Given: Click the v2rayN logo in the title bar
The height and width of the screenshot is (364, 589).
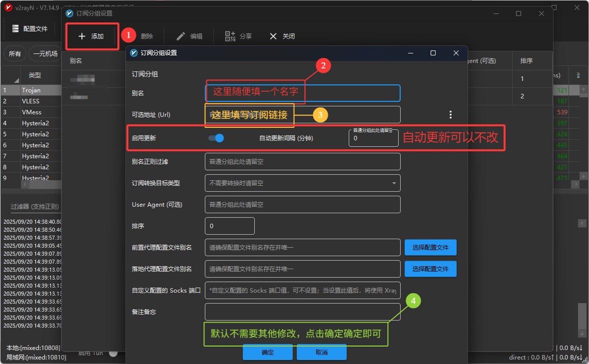Looking at the screenshot, I should click(8, 8).
